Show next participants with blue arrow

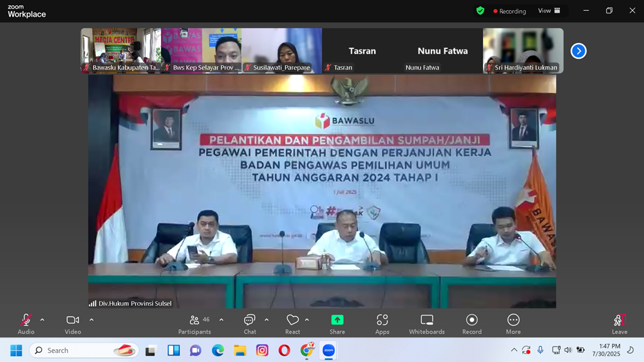pyautogui.click(x=578, y=51)
